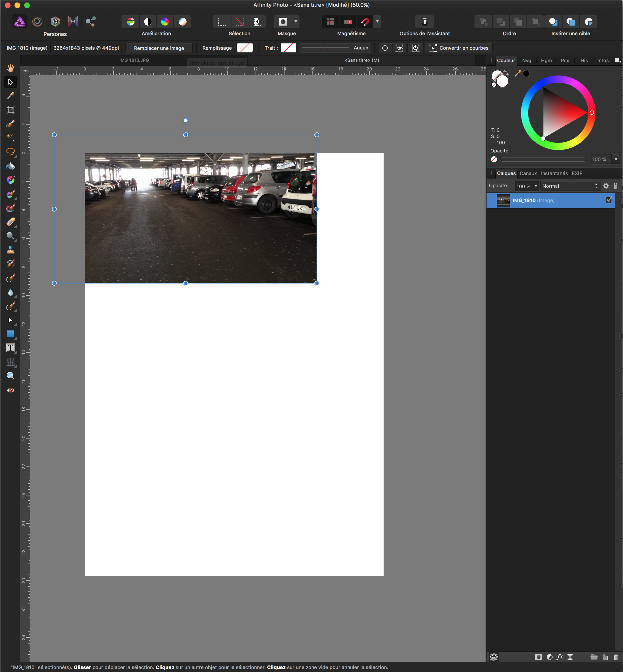The width and height of the screenshot is (623, 672).
Task: Select the Crop tool in left toolbar
Action: pos(10,110)
